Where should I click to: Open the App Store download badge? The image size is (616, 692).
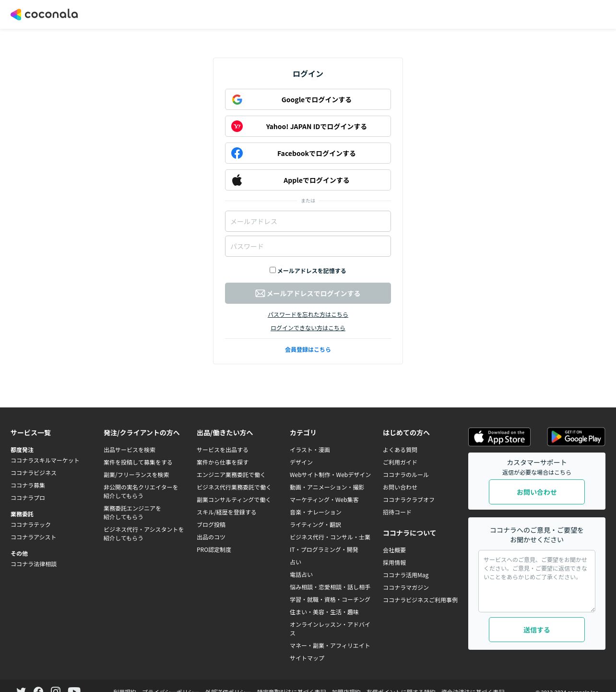pyautogui.click(x=499, y=437)
